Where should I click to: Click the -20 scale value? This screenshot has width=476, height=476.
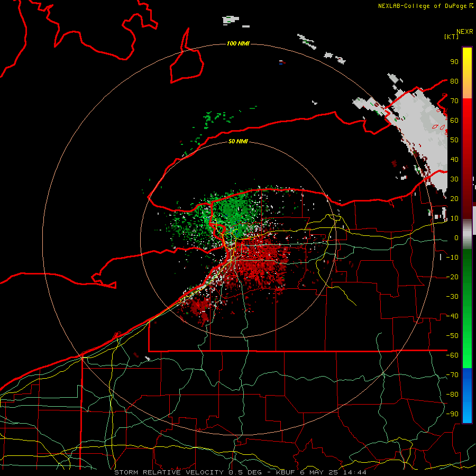[x=452, y=277]
